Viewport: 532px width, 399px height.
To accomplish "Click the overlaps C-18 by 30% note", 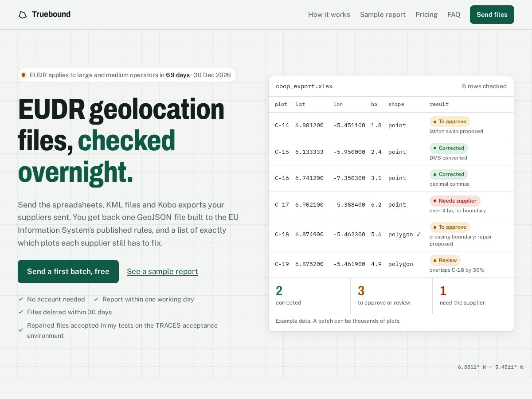I will tap(457, 270).
